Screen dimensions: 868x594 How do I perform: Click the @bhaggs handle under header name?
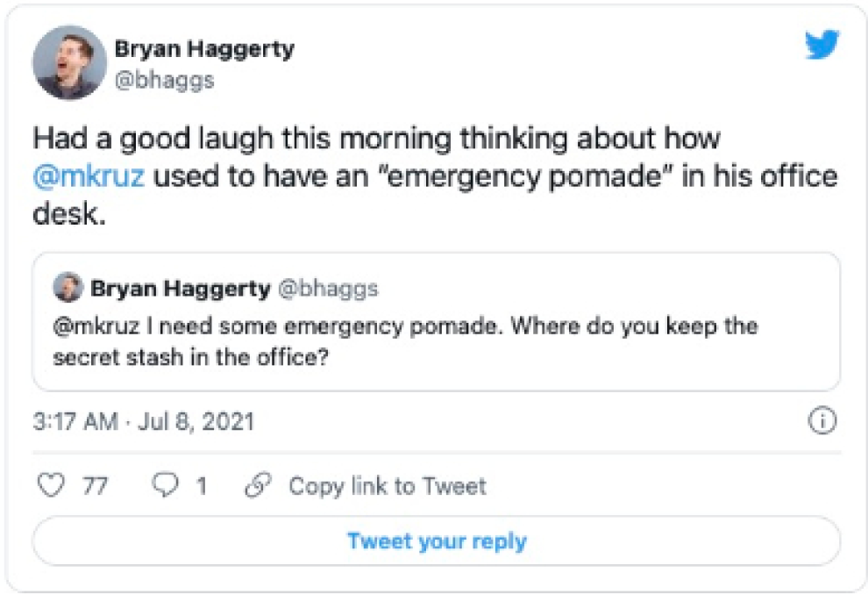pos(164,81)
